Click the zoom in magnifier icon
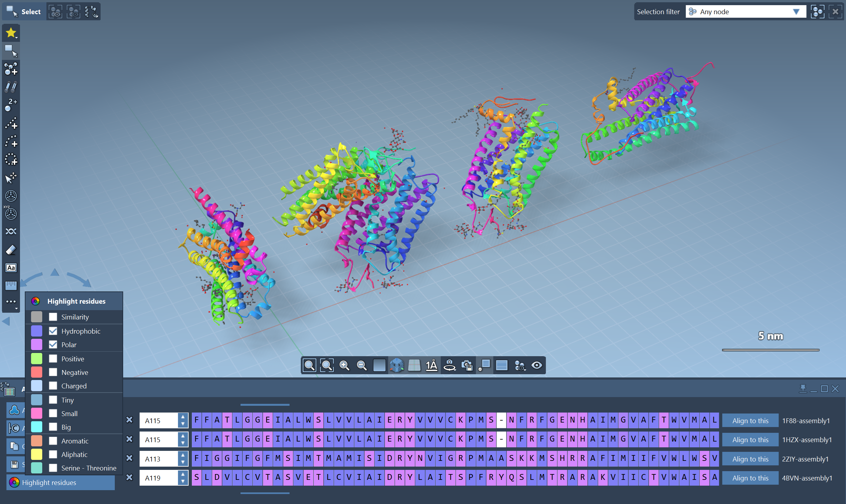The height and width of the screenshot is (504, 846). pos(344,366)
